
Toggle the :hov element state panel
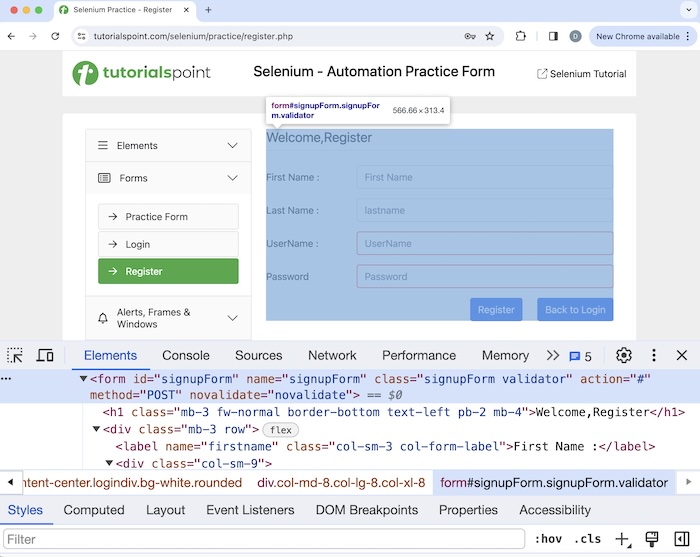(548, 539)
